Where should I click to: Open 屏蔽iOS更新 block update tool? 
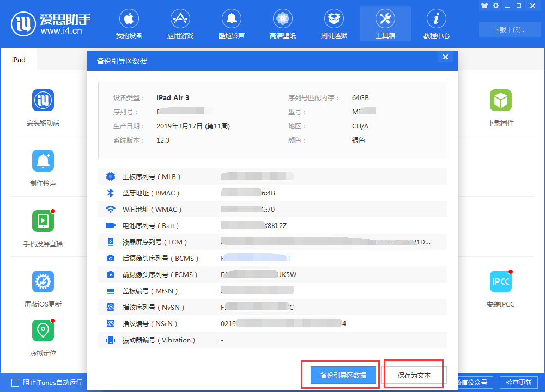[43, 289]
